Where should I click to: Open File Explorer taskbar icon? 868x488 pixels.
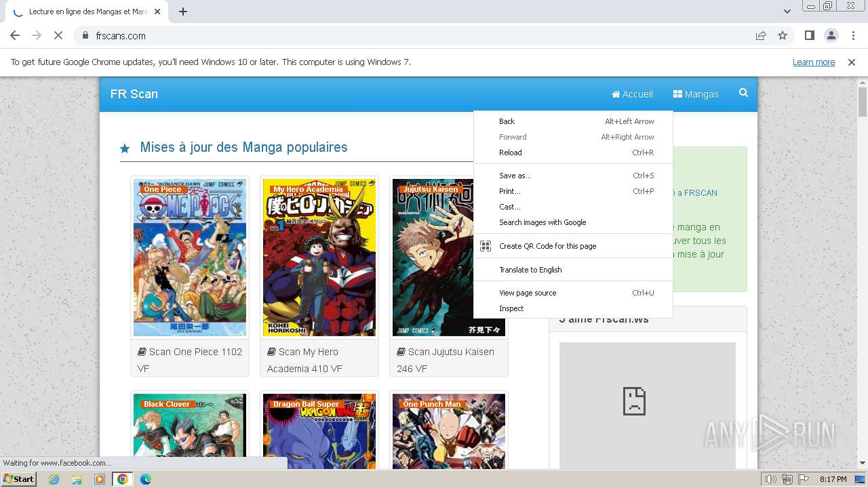77,479
